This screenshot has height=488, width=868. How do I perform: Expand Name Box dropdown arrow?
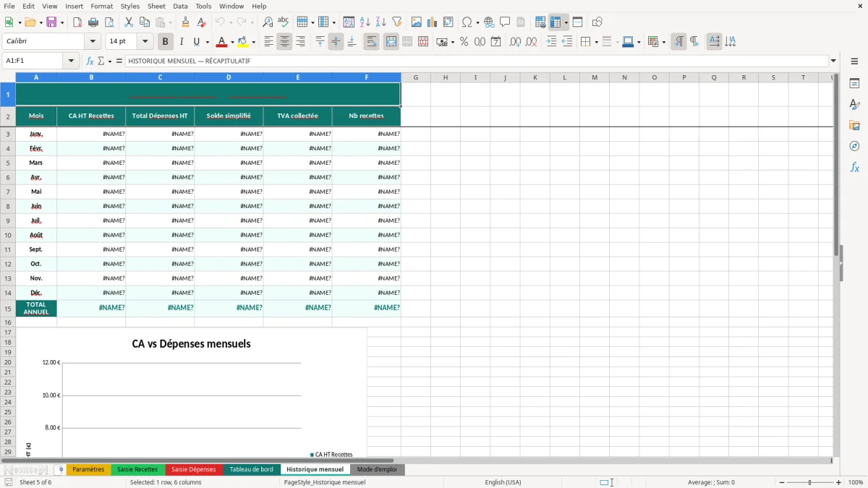pyautogui.click(x=71, y=61)
